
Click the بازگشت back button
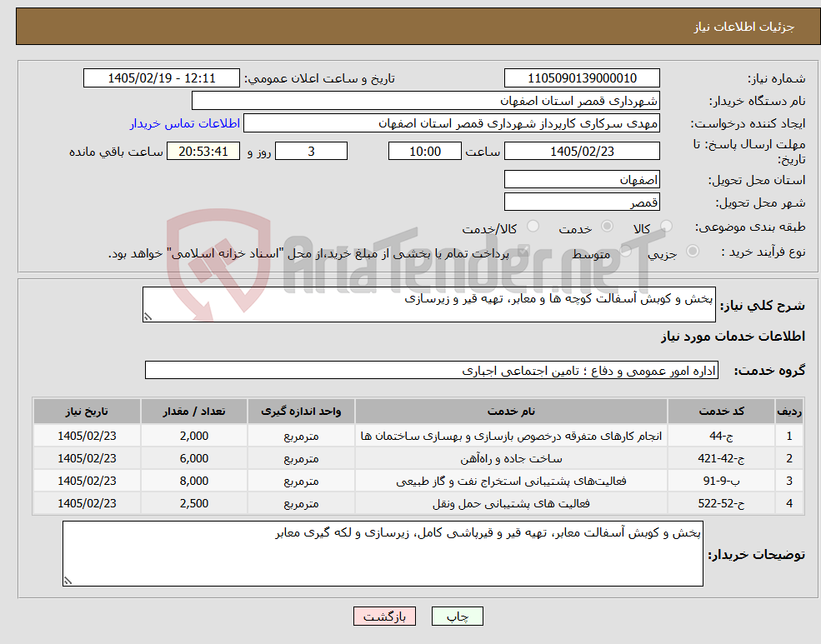coord(384,617)
